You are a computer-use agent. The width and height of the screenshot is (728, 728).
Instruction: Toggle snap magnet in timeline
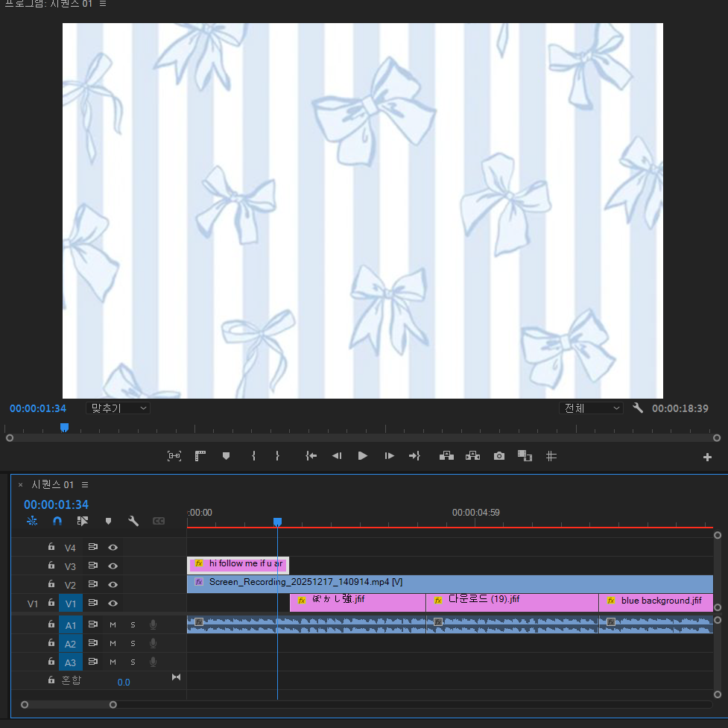[x=57, y=522]
